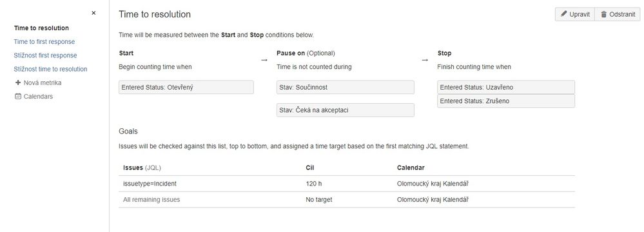Image resolution: width=644 pixels, height=232 pixels.
Task: Click Stav: Součinnost pause condition
Action: point(346,87)
